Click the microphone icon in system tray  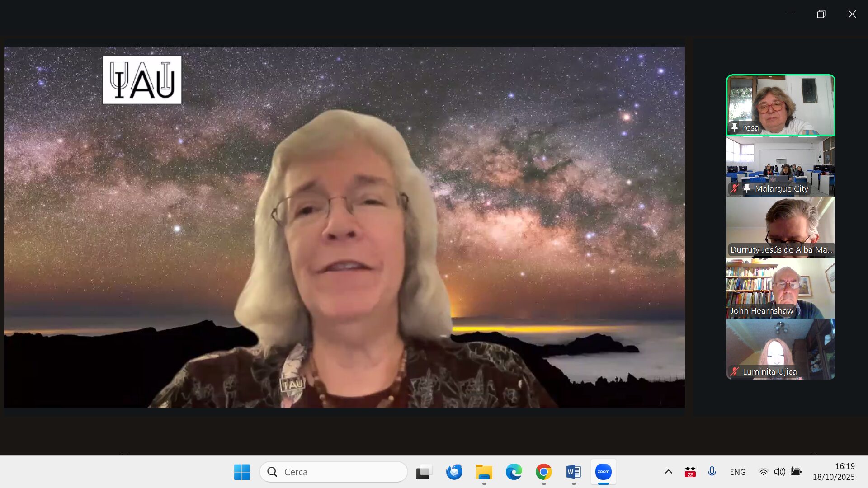pos(712,472)
